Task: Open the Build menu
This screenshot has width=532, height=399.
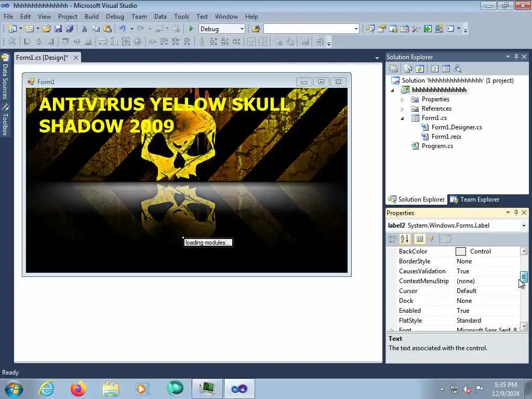Action: (x=91, y=17)
